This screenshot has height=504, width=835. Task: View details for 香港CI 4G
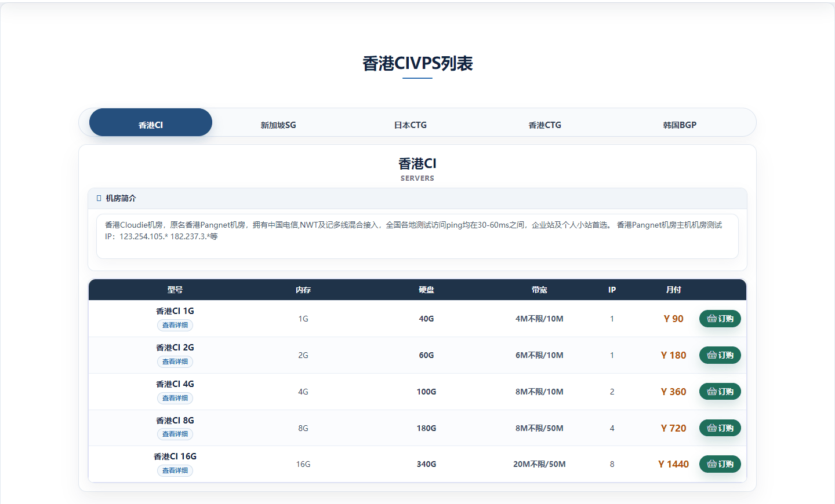pyautogui.click(x=175, y=398)
